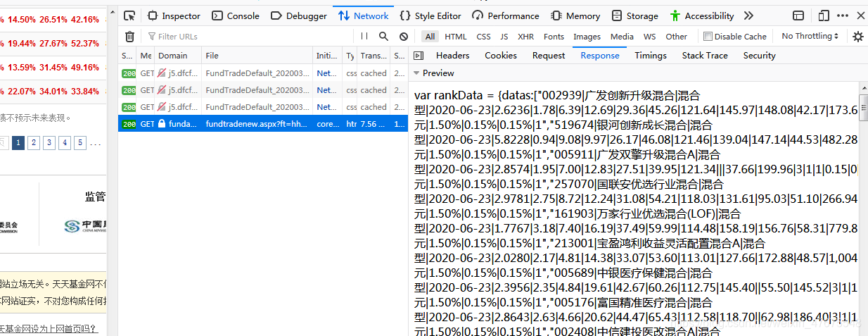Select the Network tab
The image size is (868, 336).
363,15
